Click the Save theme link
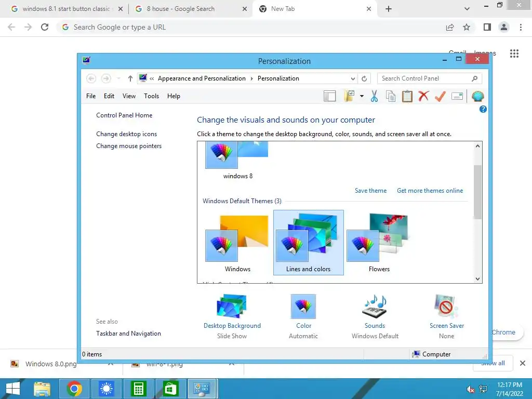 pyautogui.click(x=370, y=191)
